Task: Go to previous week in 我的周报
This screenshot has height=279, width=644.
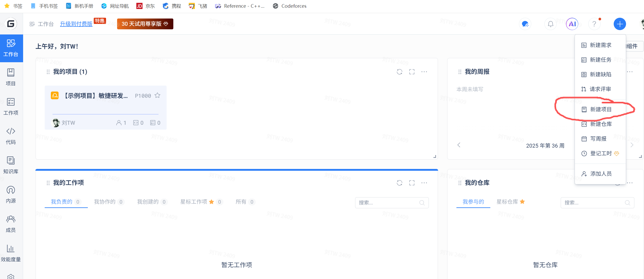Action: pyautogui.click(x=459, y=145)
